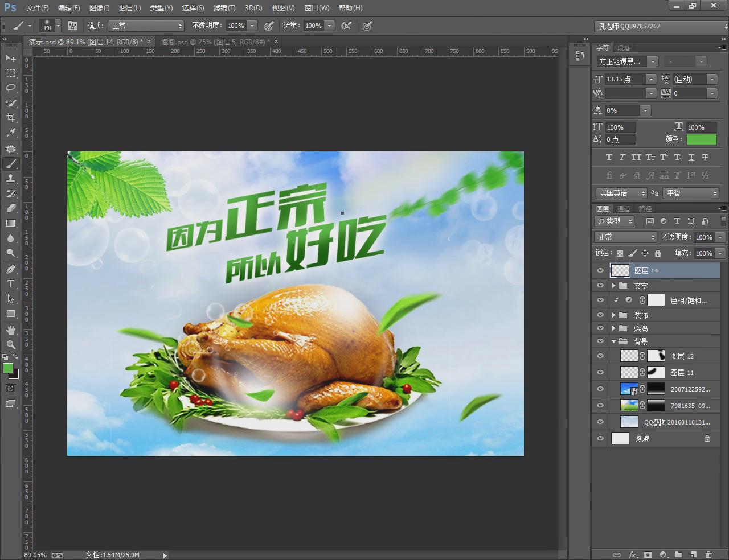Select the Gradient tool

pos(11,223)
